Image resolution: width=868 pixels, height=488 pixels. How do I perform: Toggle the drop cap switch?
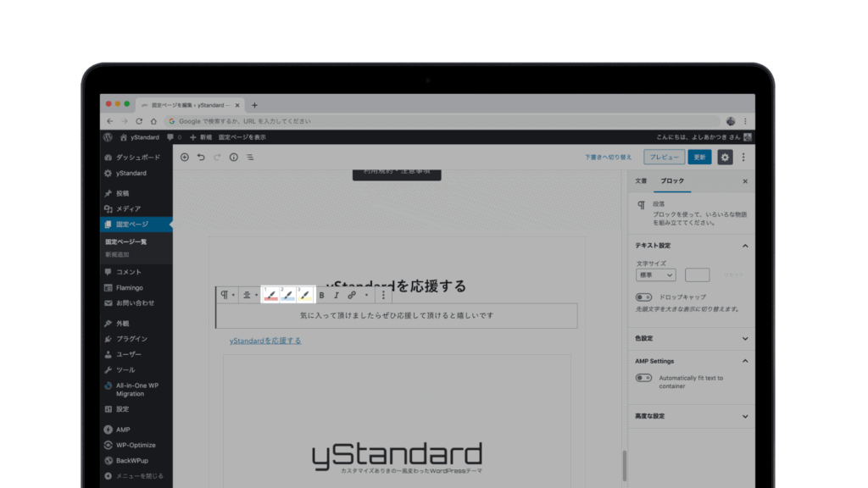coord(643,297)
